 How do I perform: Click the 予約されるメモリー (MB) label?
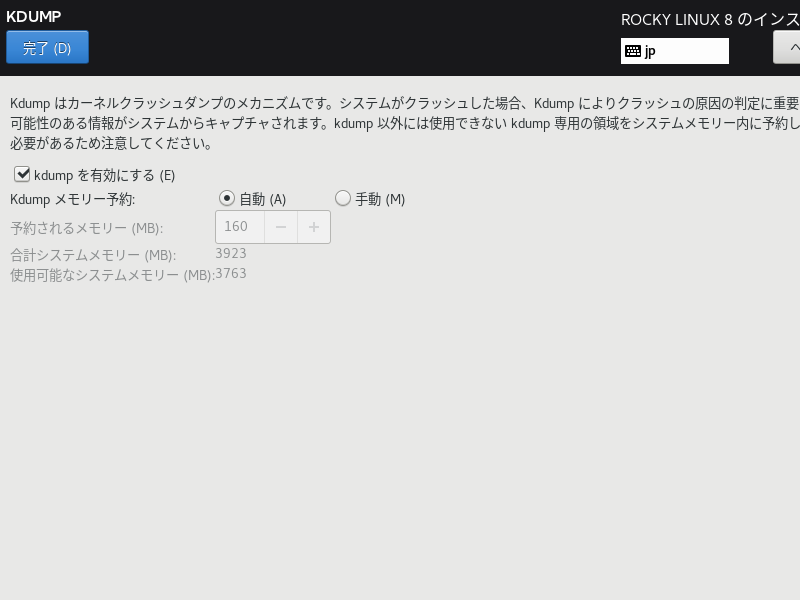pyautogui.click(x=87, y=228)
